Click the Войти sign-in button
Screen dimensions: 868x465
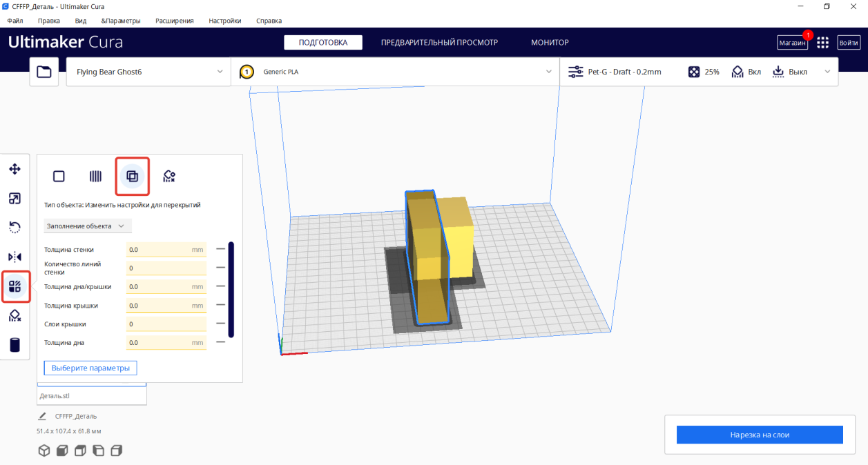coord(849,43)
